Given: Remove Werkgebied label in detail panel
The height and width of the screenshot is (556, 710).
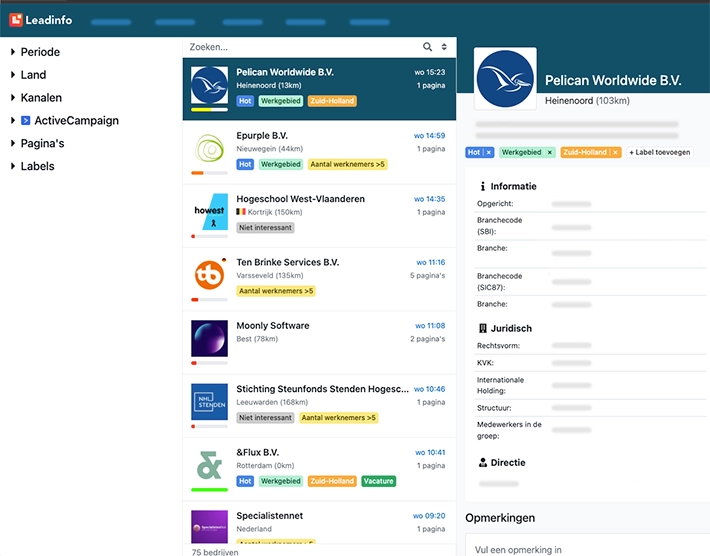Looking at the screenshot, I should 549,153.
